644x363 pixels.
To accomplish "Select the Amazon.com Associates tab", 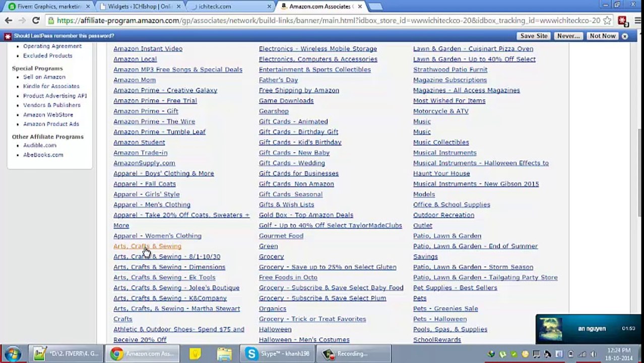I will click(321, 7).
